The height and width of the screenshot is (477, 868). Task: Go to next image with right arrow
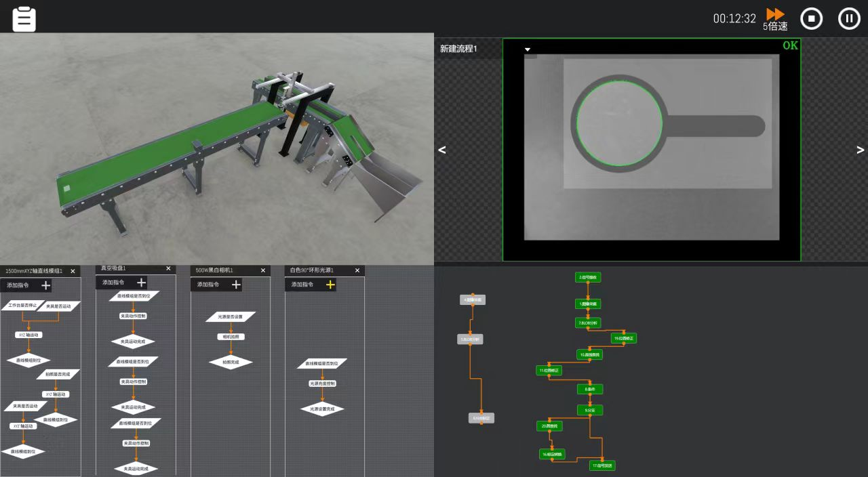pos(861,150)
